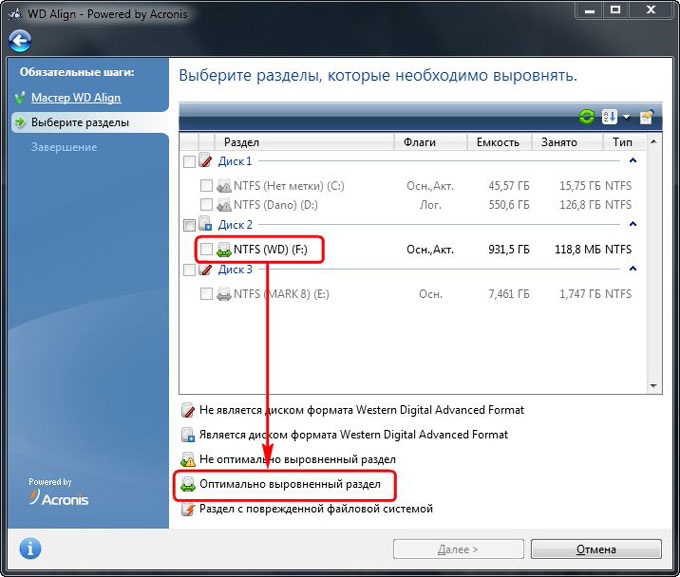
Task: Tick the Диск 2 checkbox
Action: [189, 225]
